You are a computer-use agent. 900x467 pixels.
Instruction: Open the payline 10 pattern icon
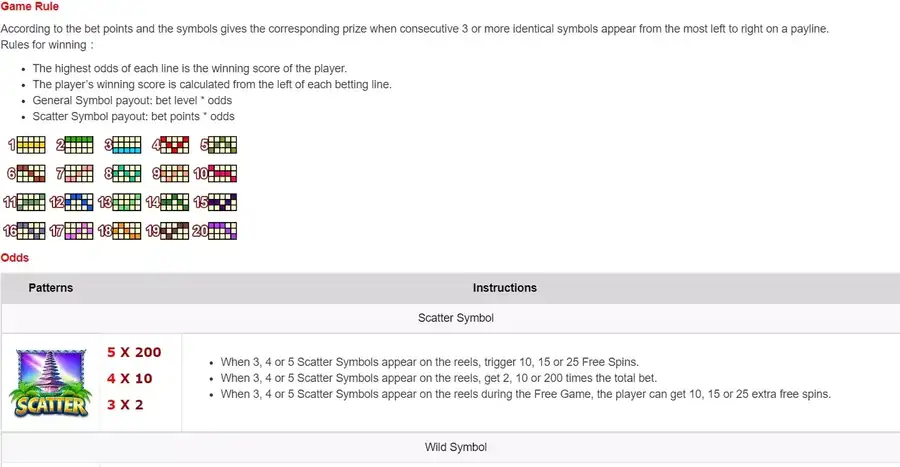215,173
